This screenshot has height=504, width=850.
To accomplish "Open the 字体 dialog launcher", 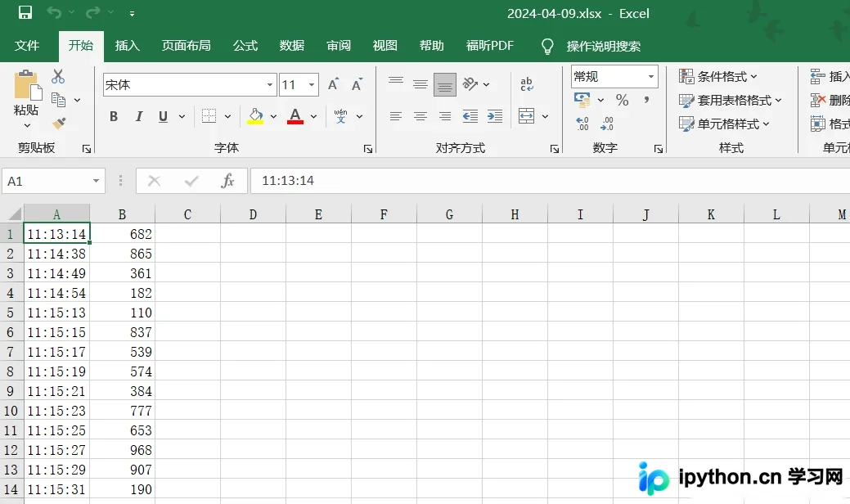I will [368, 148].
